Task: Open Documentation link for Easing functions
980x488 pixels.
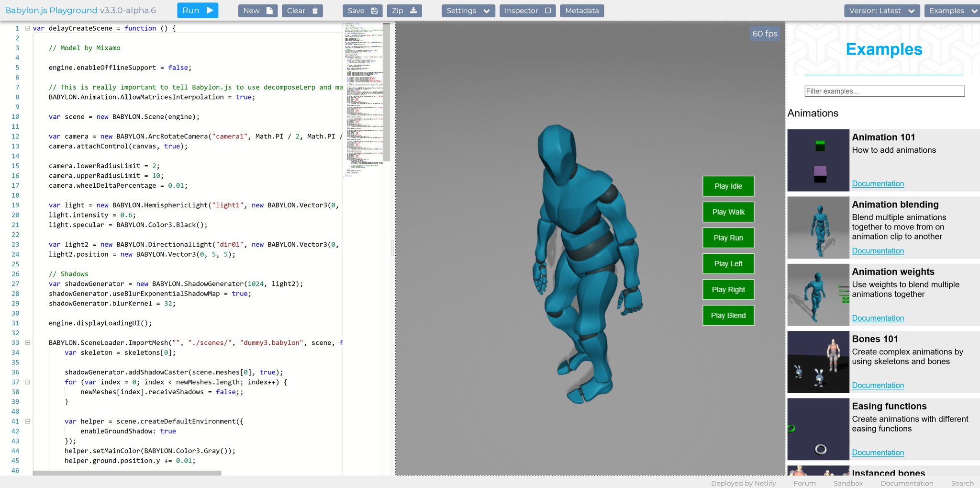Action: tap(878, 453)
